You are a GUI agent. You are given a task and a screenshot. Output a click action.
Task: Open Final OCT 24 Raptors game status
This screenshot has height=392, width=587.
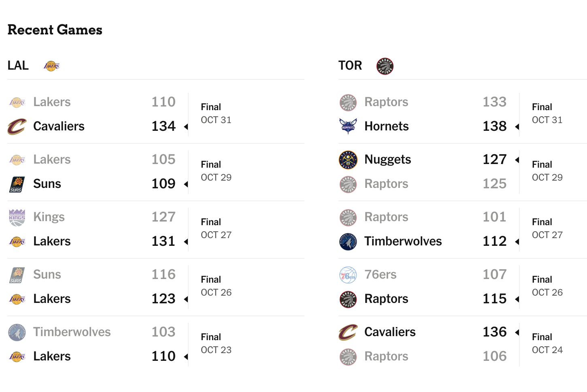(x=547, y=343)
